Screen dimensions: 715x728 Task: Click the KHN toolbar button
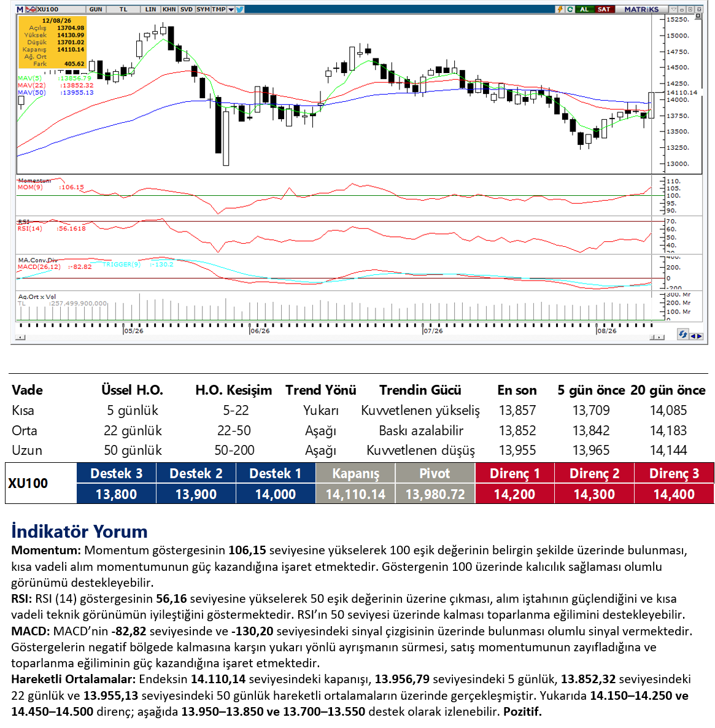pyautogui.click(x=169, y=9)
